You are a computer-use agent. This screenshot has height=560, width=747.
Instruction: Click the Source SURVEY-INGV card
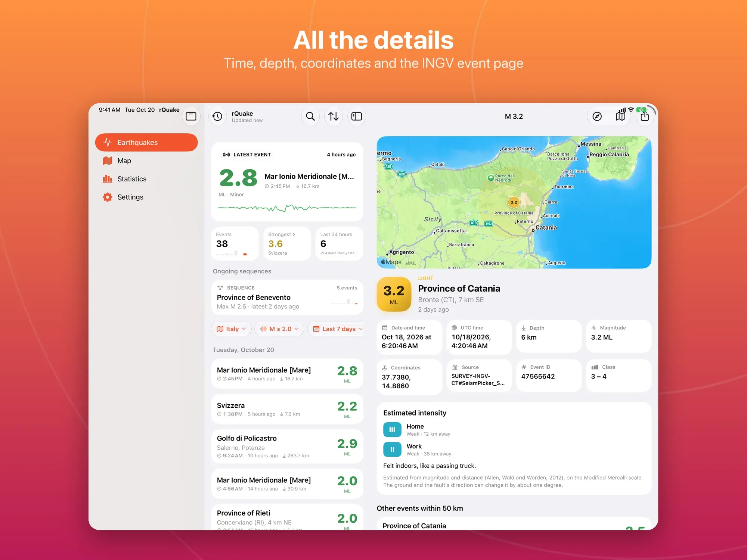(x=479, y=375)
